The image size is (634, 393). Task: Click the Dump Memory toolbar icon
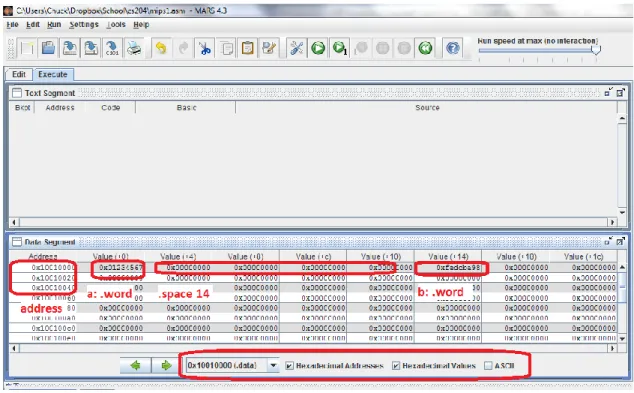coord(112,49)
